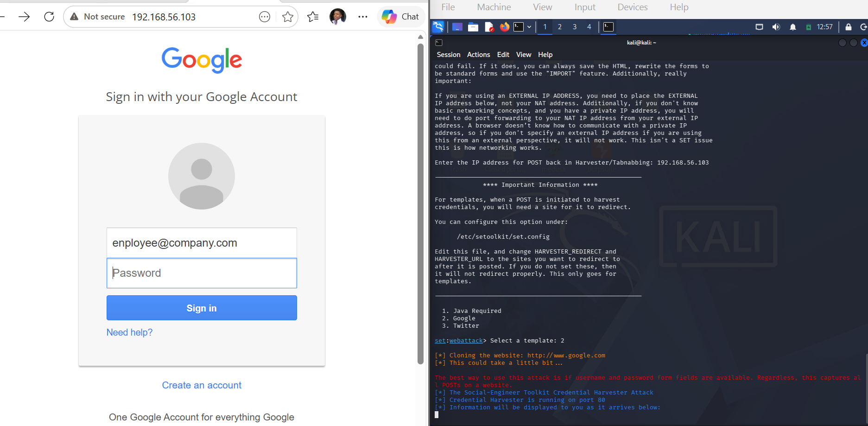Image resolution: width=868 pixels, height=426 pixels.
Task: Open the page actions ellipsis in address bar
Action: coord(265,17)
